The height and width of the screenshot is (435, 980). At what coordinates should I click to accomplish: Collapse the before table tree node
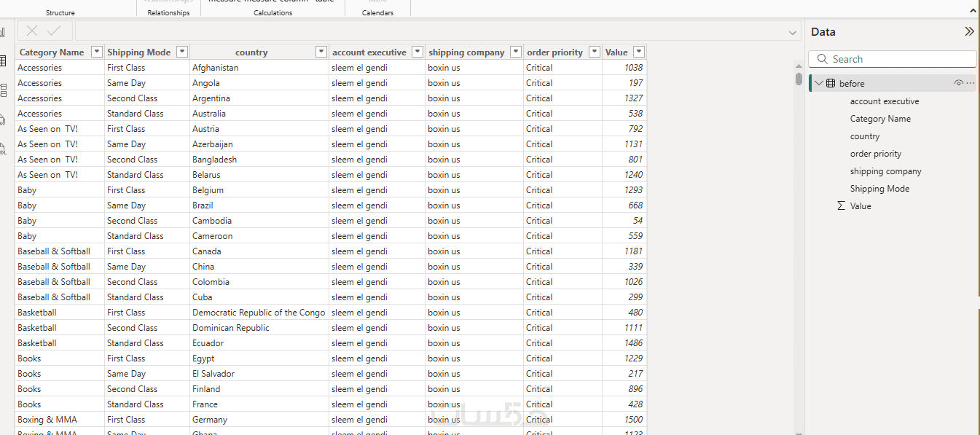tap(818, 83)
